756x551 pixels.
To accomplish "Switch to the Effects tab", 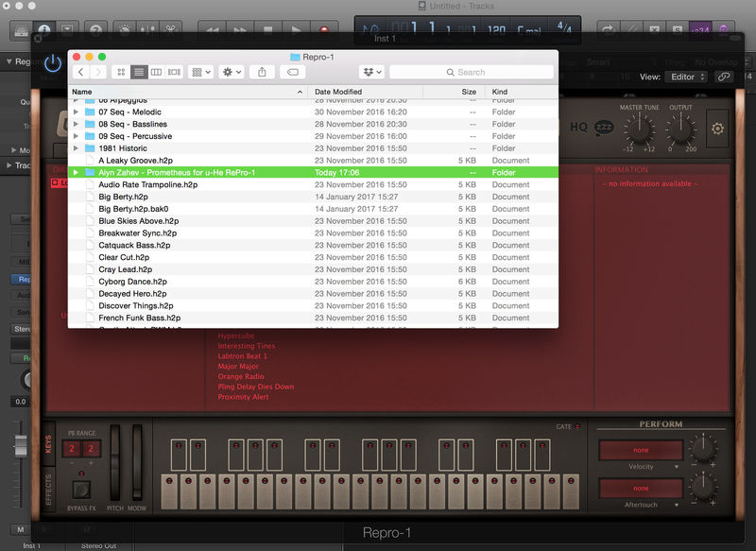I will pos(49,491).
